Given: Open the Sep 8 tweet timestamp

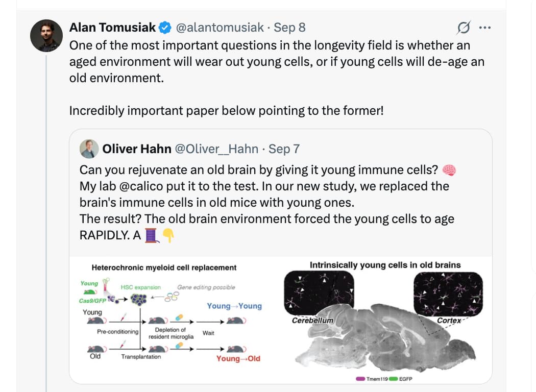Looking at the screenshot, I should point(289,28).
